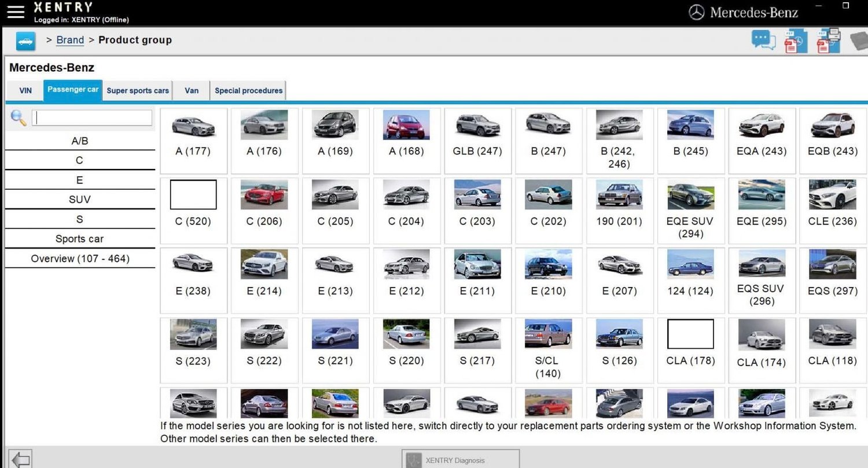Select the A (176) model tile
The image size is (868, 468).
point(264,141)
